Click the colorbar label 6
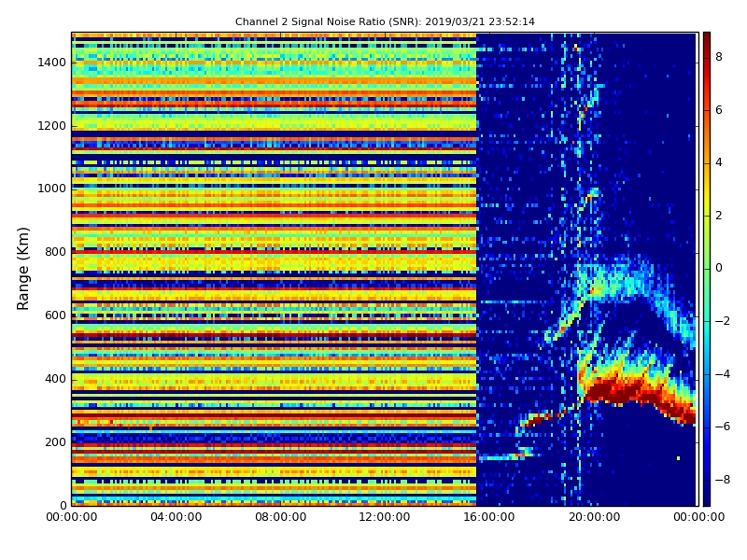 click(719, 110)
